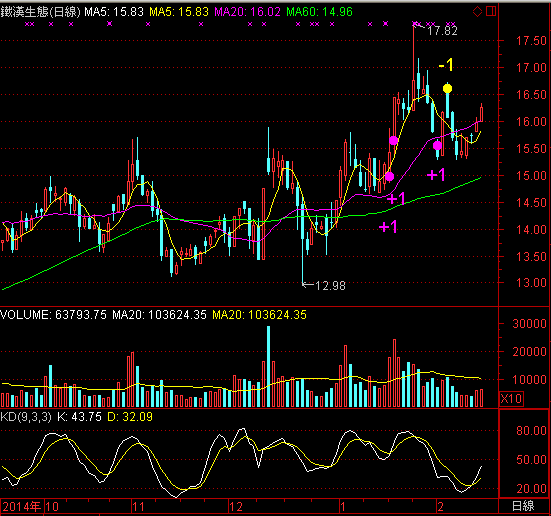
Task: Click 50.00 on the KD axis
Action: click(531, 459)
